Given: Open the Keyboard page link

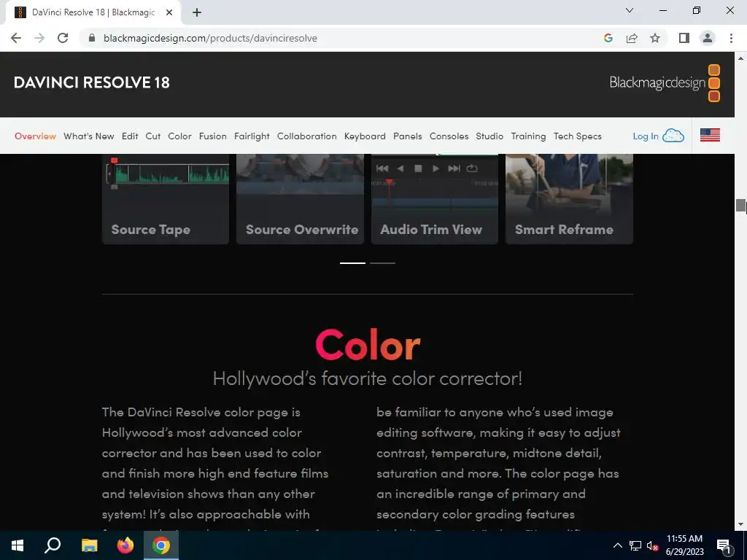Looking at the screenshot, I should 365,136.
